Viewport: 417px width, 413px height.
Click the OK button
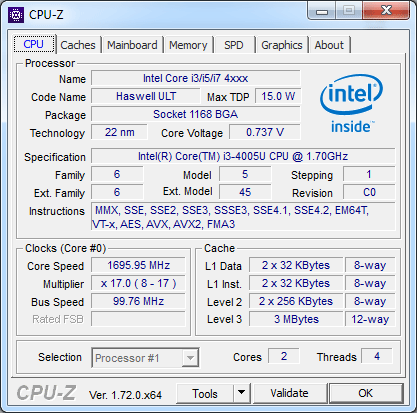(x=366, y=393)
